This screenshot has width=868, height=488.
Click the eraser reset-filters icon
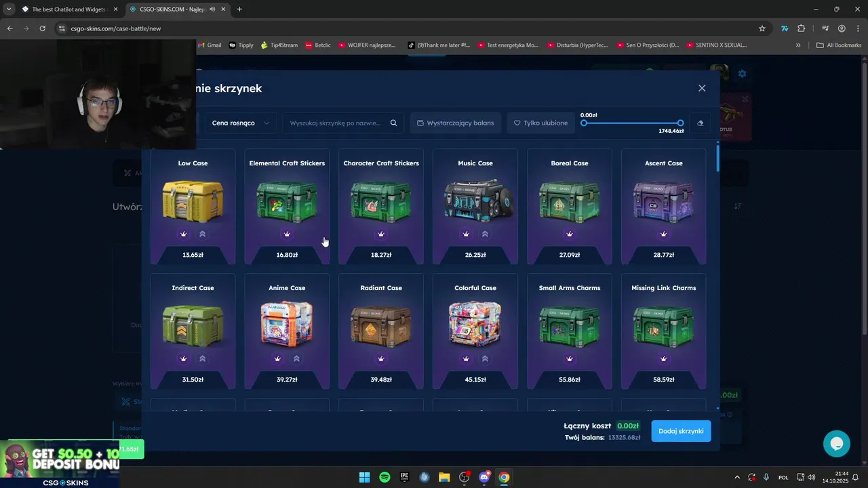pos(701,123)
